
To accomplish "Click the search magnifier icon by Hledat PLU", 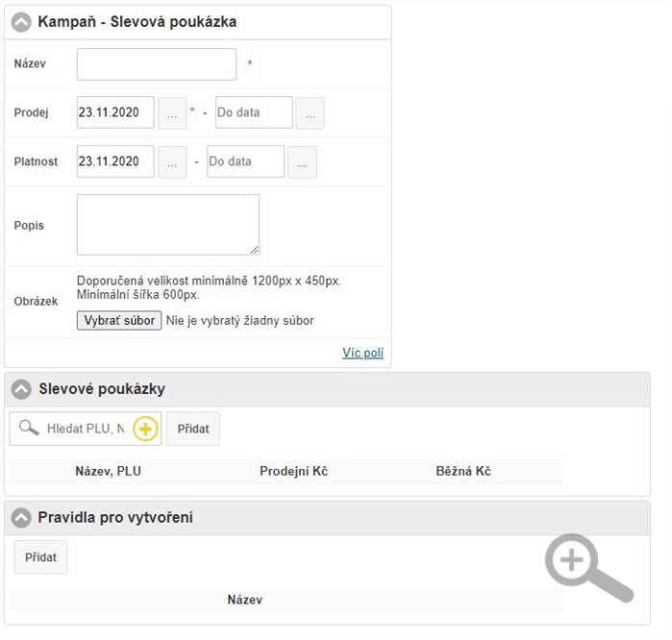I will (x=29, y=429).
